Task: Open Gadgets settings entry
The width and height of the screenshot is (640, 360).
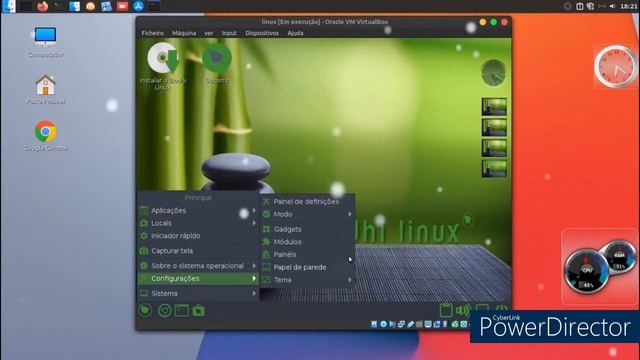Action: [307, 229]
